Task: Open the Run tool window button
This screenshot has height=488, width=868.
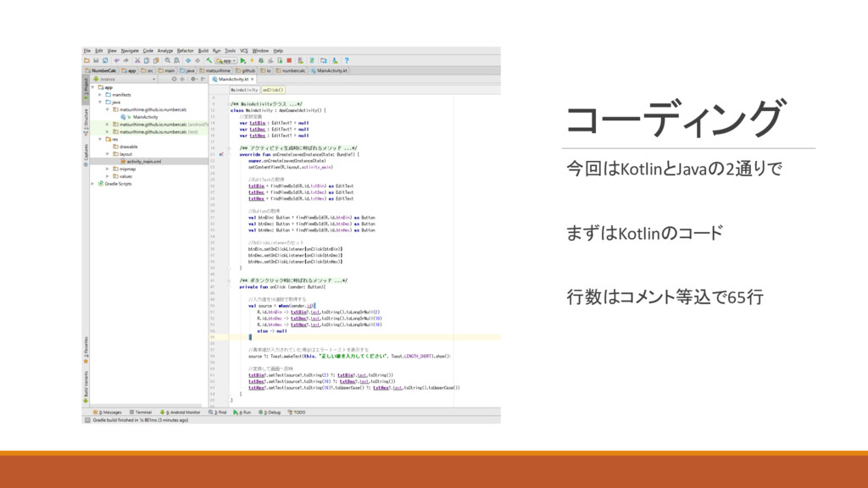Action: [x=242, y=413]
